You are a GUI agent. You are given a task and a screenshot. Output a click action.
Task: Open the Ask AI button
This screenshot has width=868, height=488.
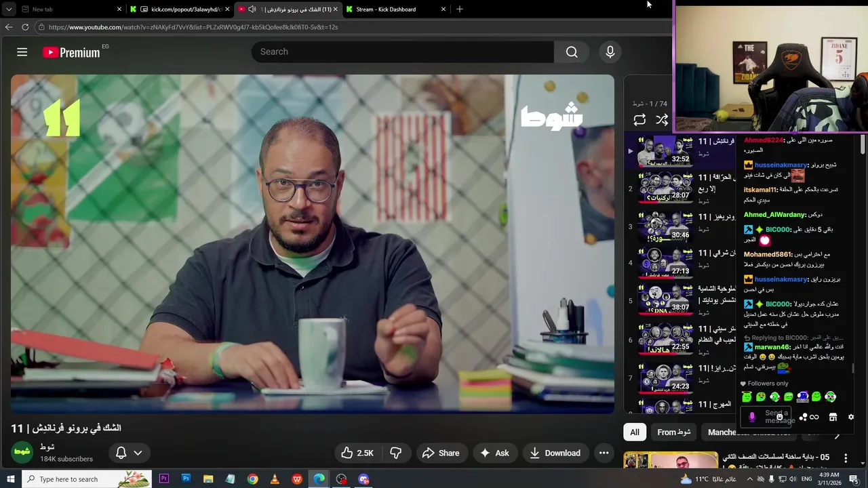[x=494, y=453]
